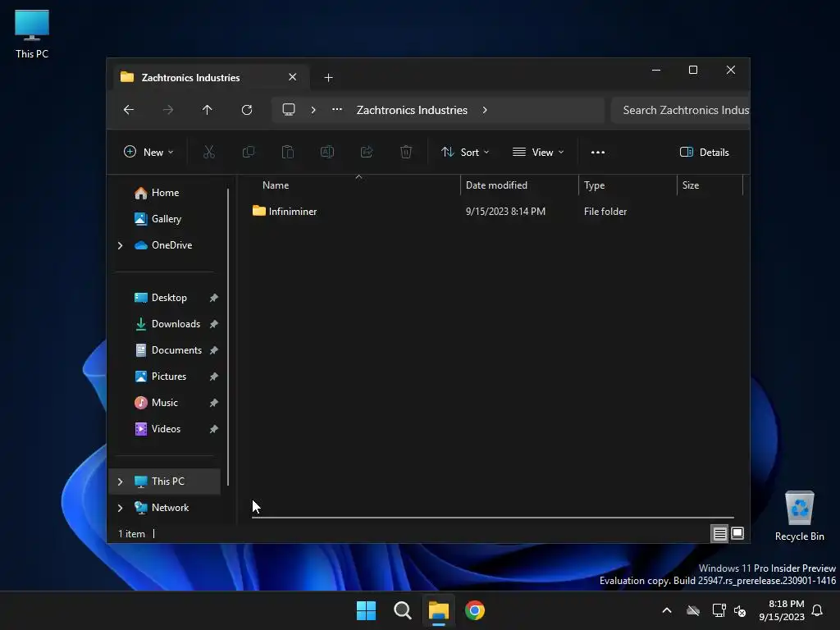
Task: Select the Infiniminer folder
Action: click(x=285, y=212)
